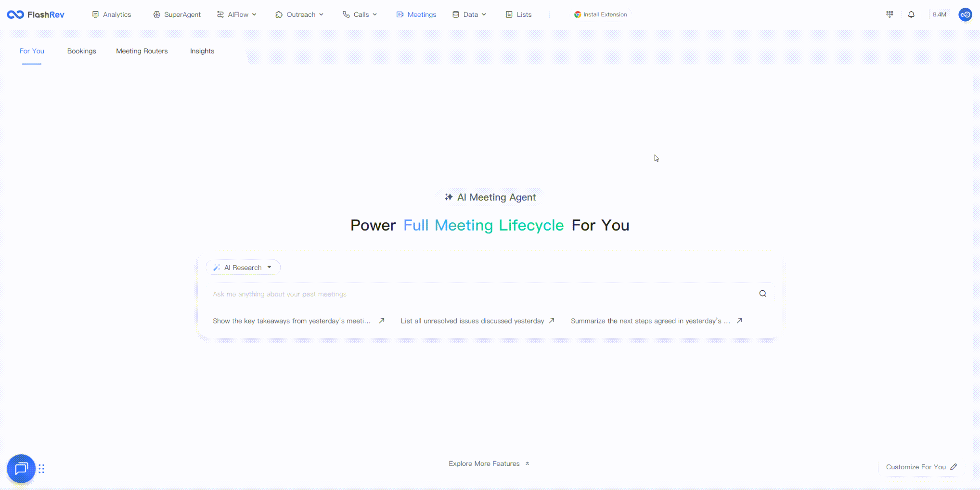Click the pencil icon in Customize For You

(954, 467)
